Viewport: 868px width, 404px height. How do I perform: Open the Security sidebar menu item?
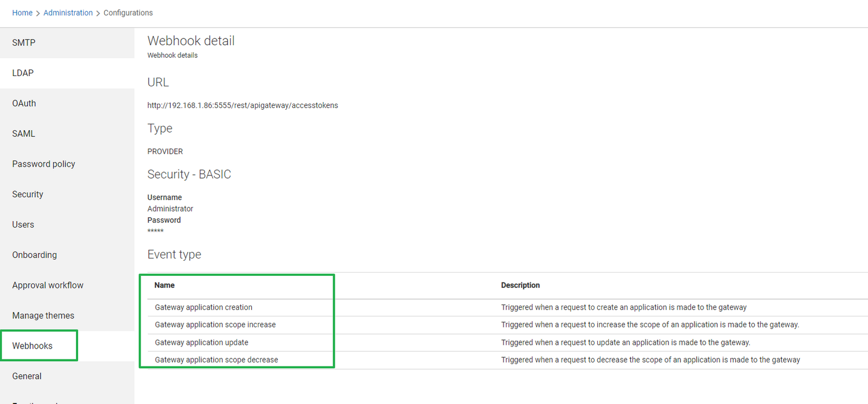[x=28, y=194]
